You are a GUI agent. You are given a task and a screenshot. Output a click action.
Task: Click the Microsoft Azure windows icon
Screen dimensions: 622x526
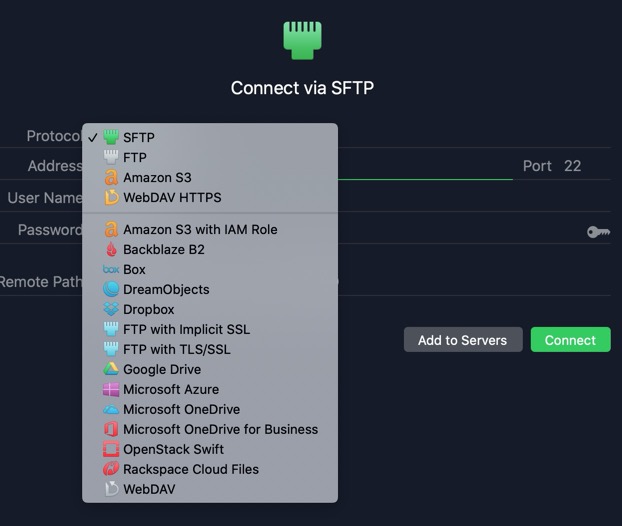pyautogui.click(x=111, y=389)
